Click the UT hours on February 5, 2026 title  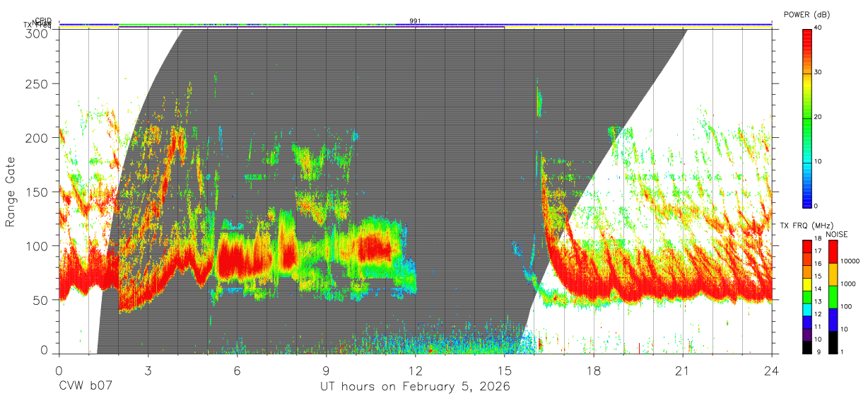(x=415, y=387)
